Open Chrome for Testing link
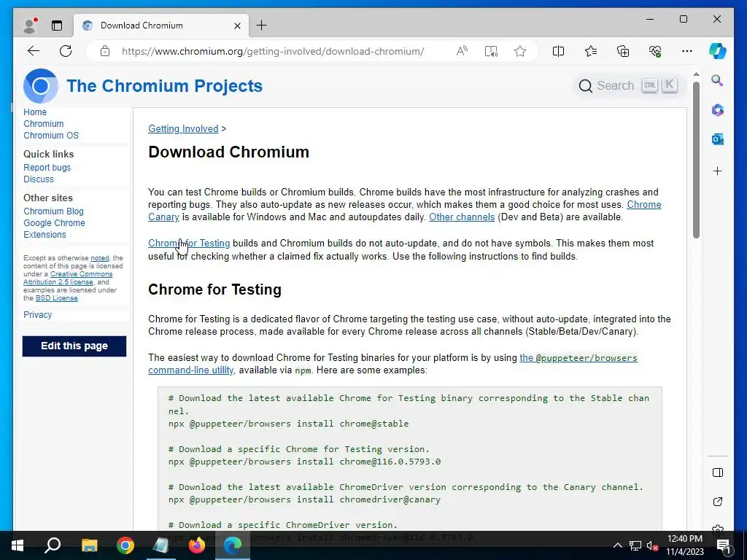Screen dimensions: 747x560 189,244
